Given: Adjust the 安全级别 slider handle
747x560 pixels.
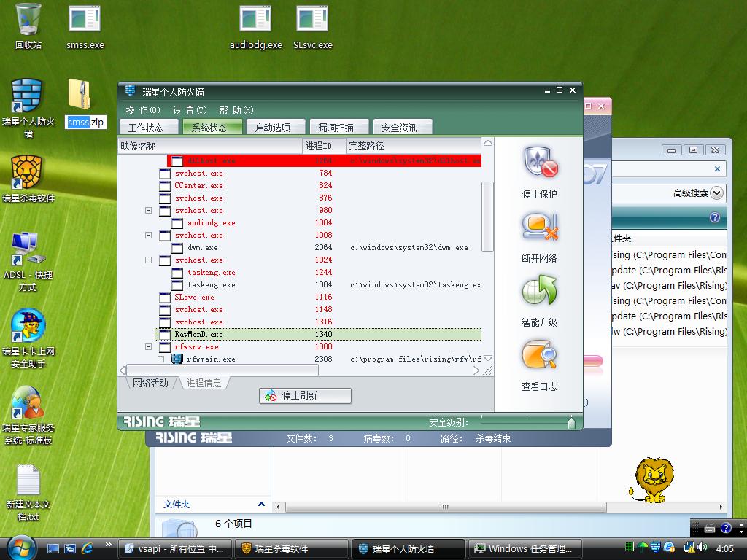Looking at the screenshot, I should [571, 422].
